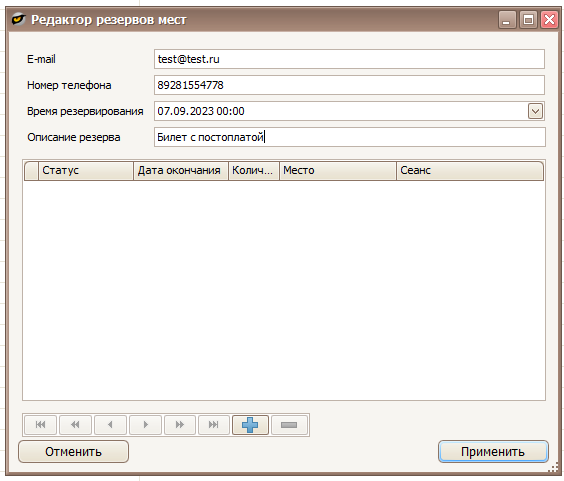
Task: Sort table by Статус column
Action: [86, 171]
